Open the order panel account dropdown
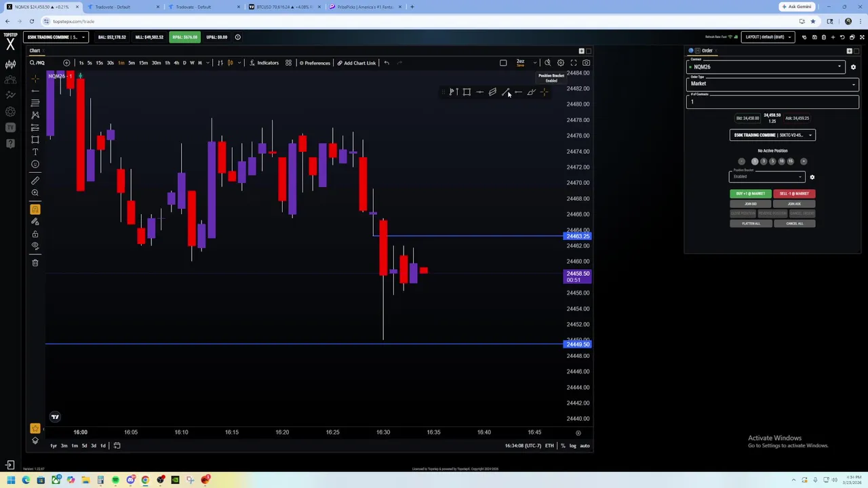The height and width of the screenshot is (488, 868). tap(772, 135)
